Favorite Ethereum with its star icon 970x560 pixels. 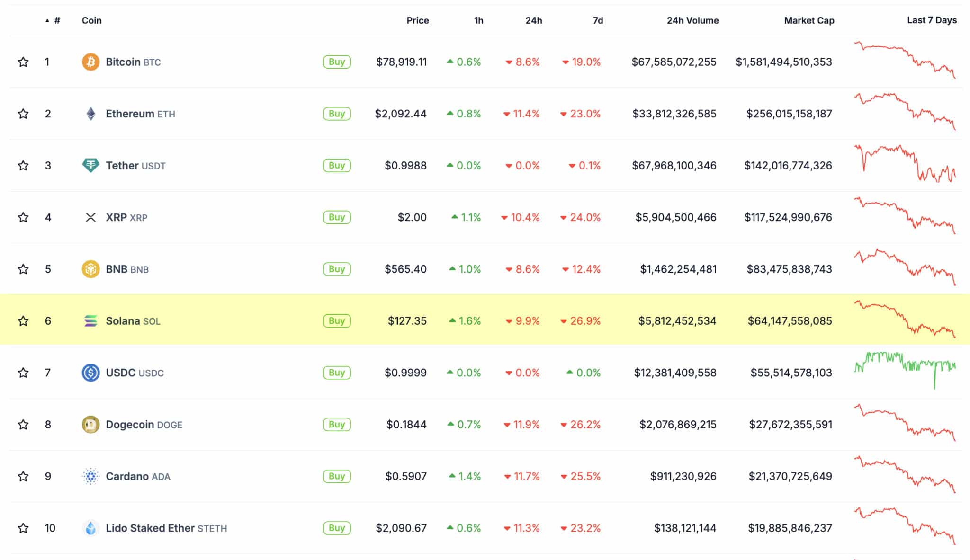[x=23, y=114]
